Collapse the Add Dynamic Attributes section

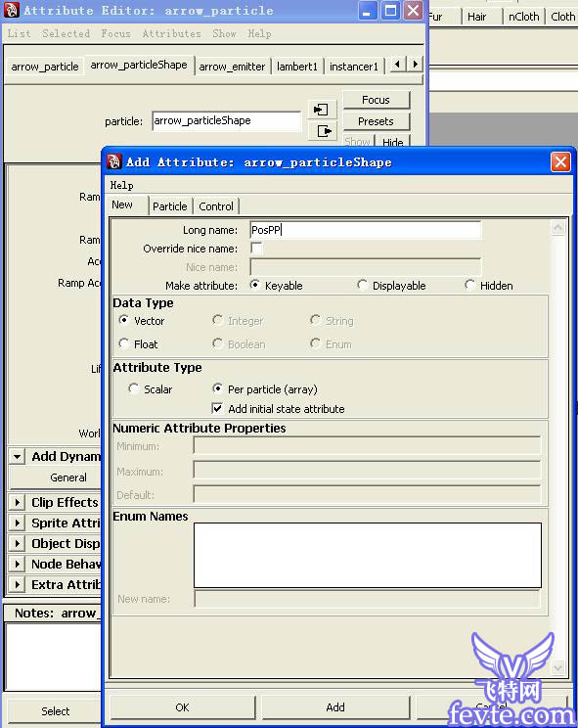pos(18,456)
